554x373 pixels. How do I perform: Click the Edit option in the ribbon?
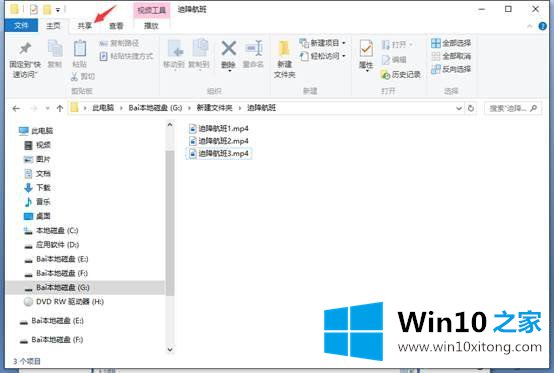click(394, 60)
